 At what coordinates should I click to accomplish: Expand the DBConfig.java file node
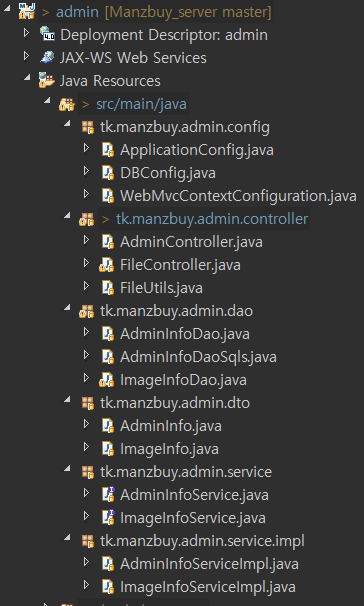click(87, 171)
